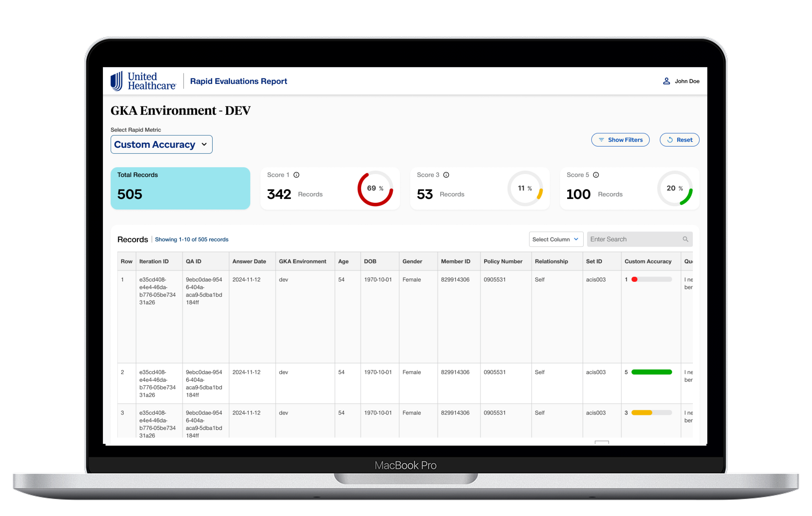
Task: Click the Score 5 info icon
Action: [x=596, y=175]
